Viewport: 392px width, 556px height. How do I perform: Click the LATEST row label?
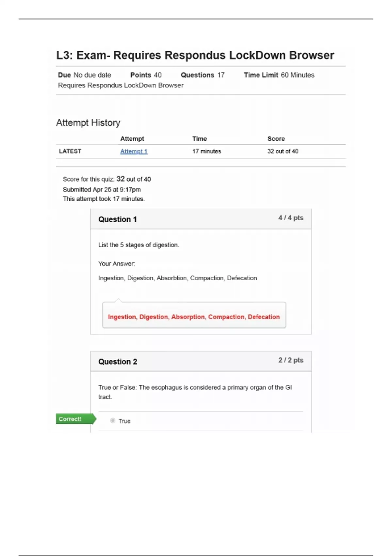pyautogui.click(x=70, y=151)
